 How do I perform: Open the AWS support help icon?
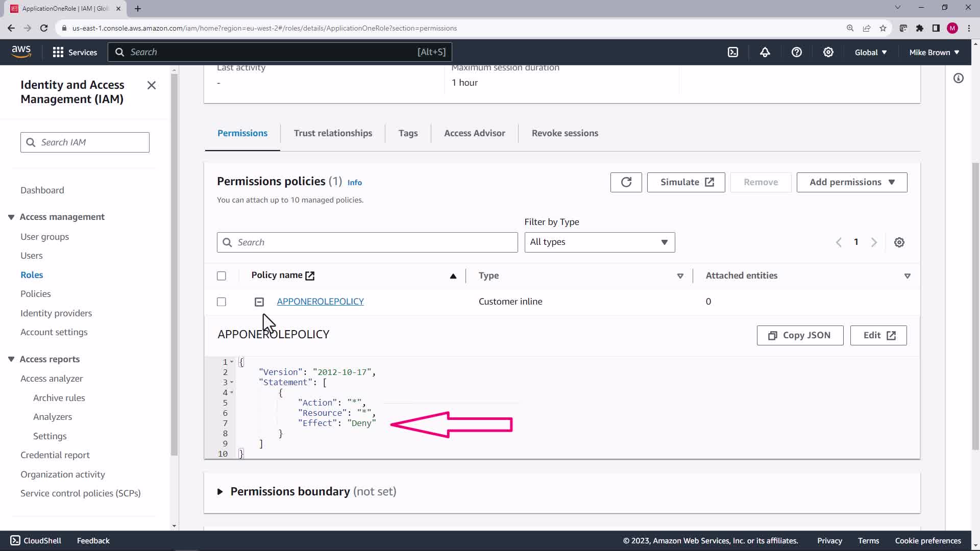point(796,52)
